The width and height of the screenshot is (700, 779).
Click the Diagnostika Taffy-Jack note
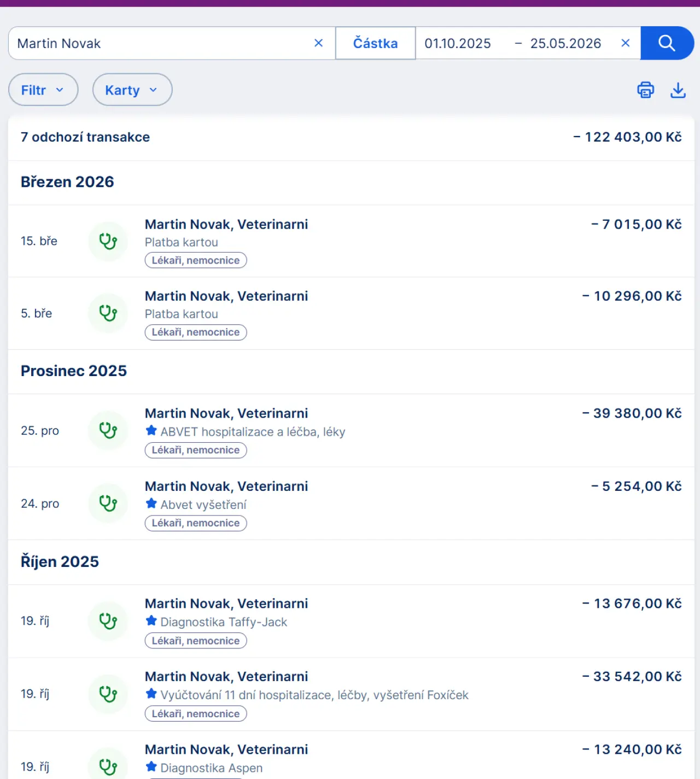point(224,622)
